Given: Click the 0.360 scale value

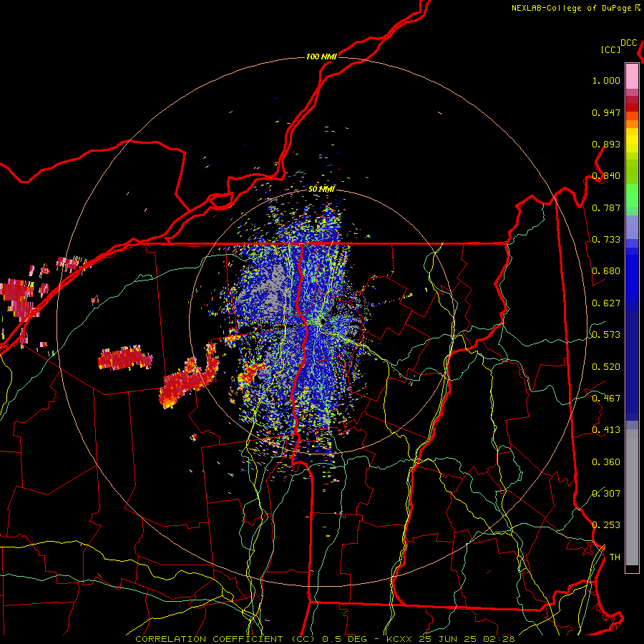Looking at the screenshot, I should tap(606, 462).
